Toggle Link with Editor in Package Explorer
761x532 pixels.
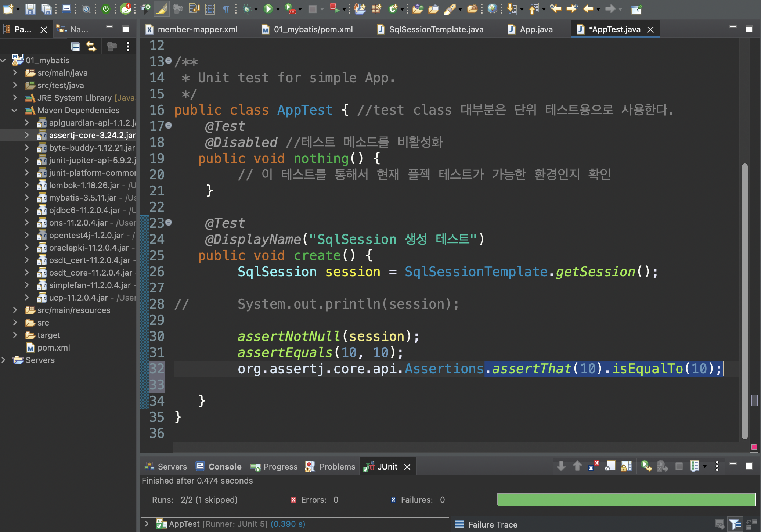[x=91, y=46]
